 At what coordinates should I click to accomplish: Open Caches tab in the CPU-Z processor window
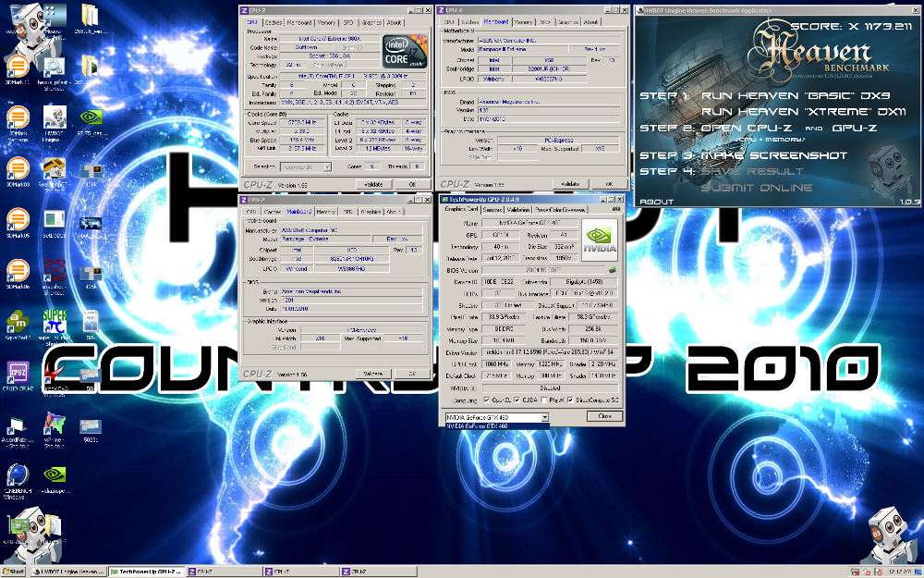click(273, 22)
